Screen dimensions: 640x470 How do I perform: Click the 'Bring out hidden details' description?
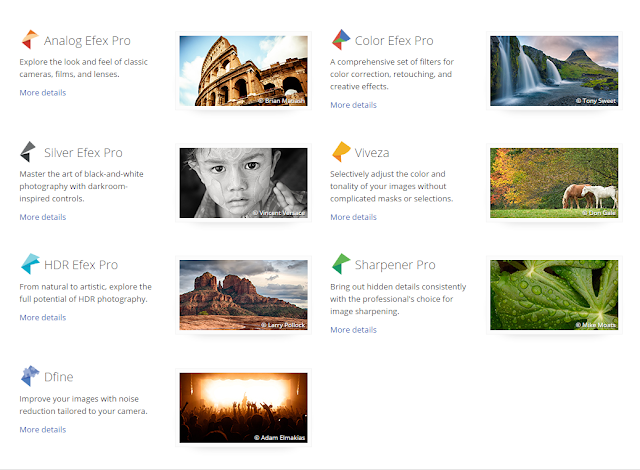[x=398, y=299]
